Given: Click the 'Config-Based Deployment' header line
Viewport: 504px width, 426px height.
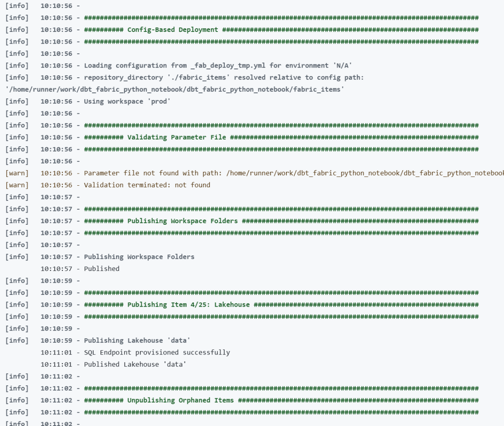Looking at the screenshot, I should click(172, 30).
